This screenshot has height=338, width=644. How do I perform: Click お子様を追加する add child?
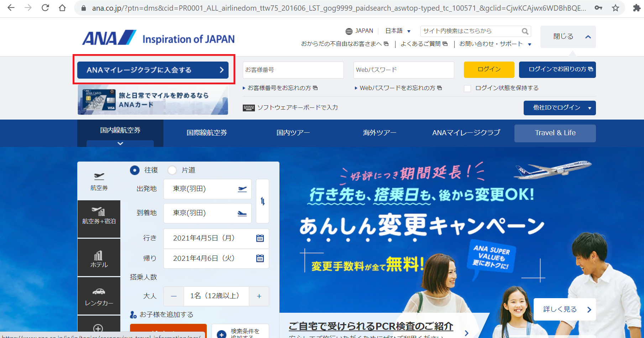pyautogui.click(x=162, y=315)
